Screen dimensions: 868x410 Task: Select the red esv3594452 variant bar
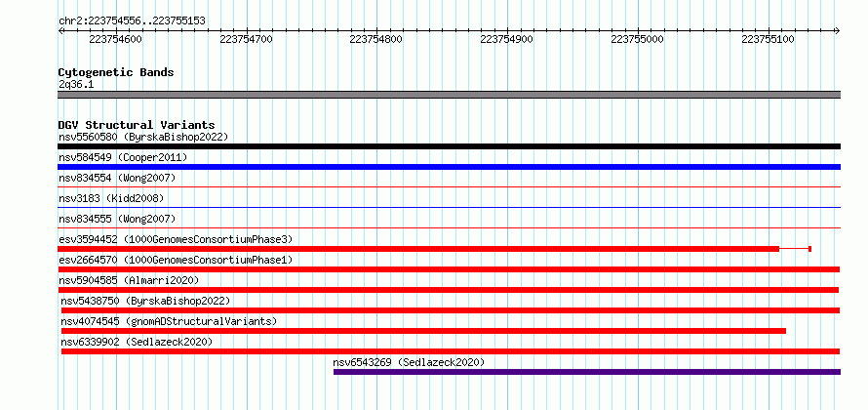click(435, 249)
